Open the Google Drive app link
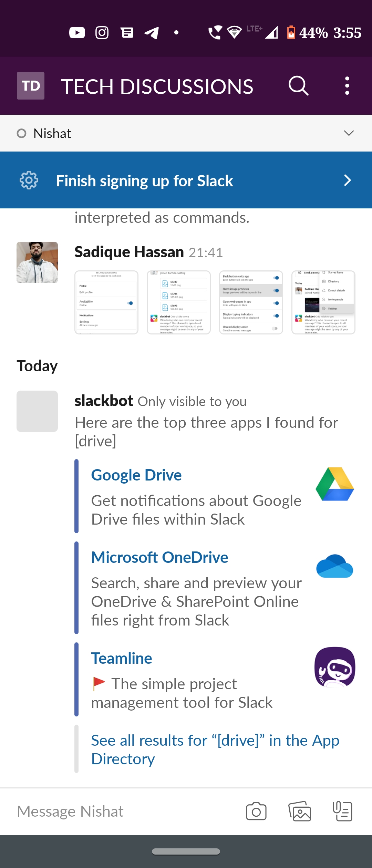This screenshot has width=372, height=868. (x=136, y=475)
